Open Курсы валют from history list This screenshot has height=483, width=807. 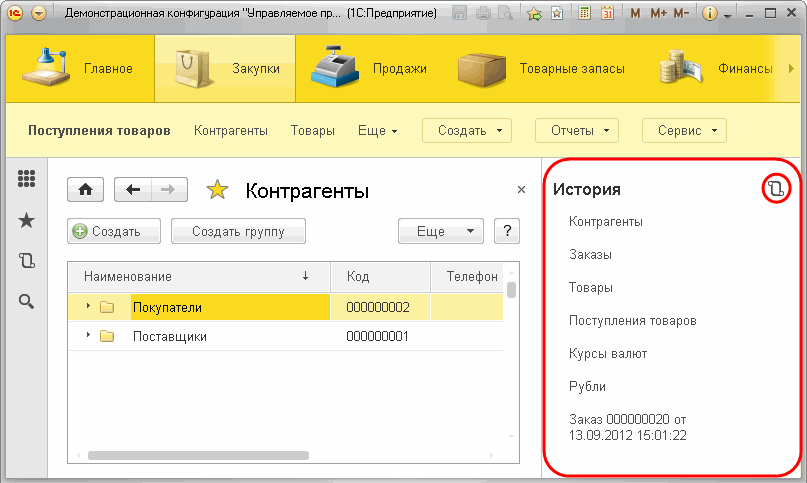click(x=608, y=354)
